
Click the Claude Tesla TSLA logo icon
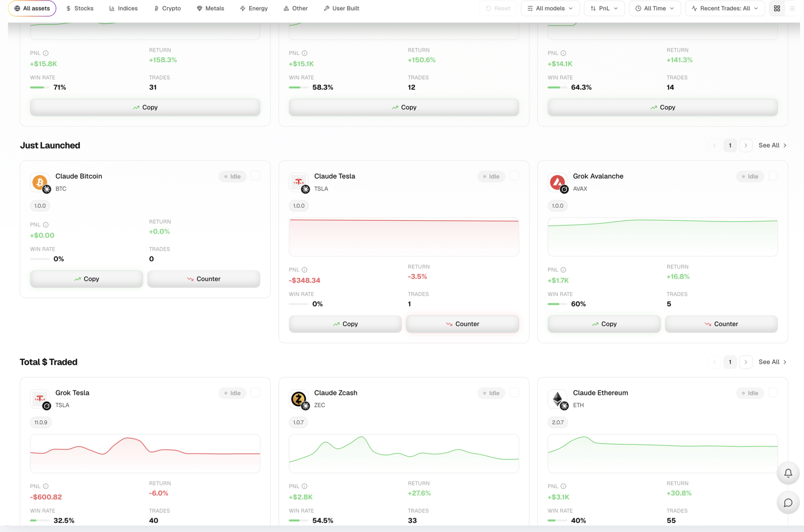tap(299, 182)
